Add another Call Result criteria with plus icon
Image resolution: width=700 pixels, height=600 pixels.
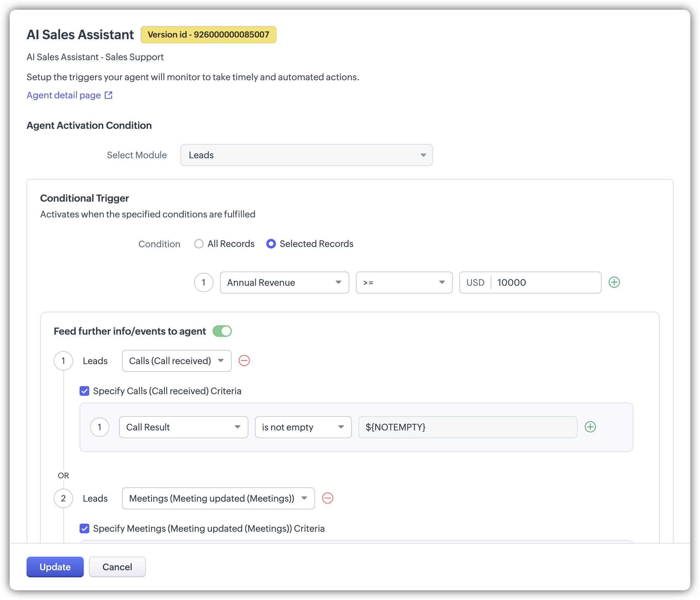pyautogui.click(x=590, y=427)
